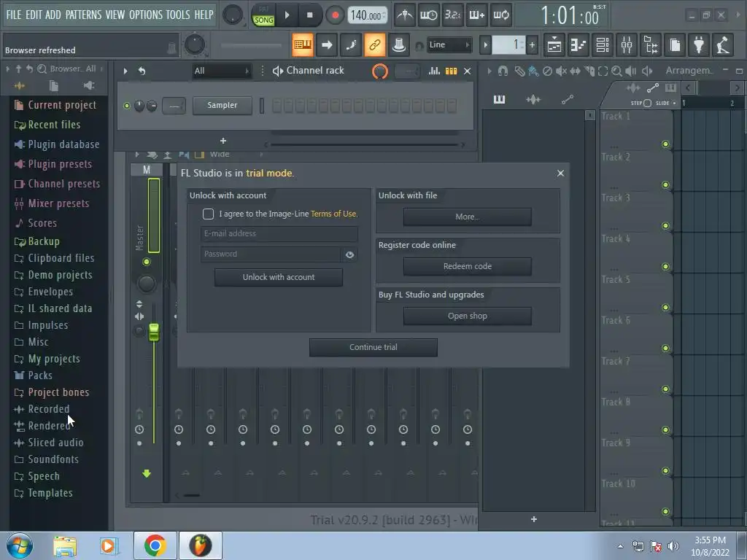Click the main volume knob in the top toolbar

pyautogui.click(x=233, y=15)
